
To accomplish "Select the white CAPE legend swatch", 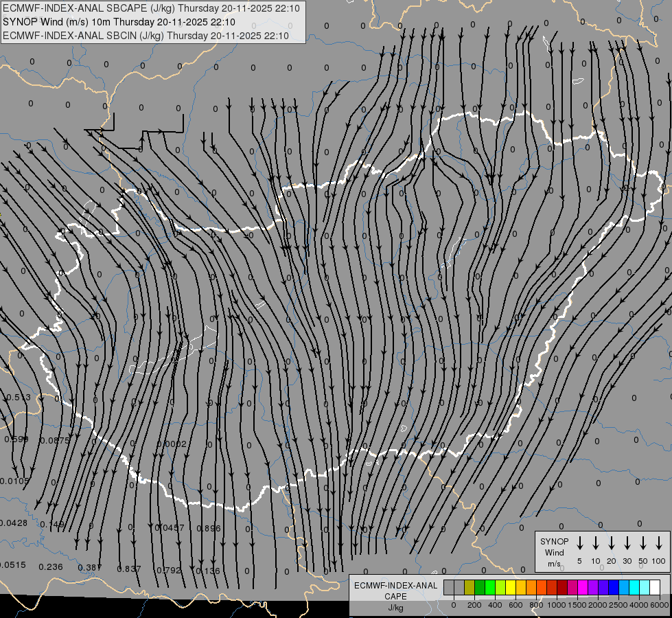I will pyautogui.click(x=654, y=587).
